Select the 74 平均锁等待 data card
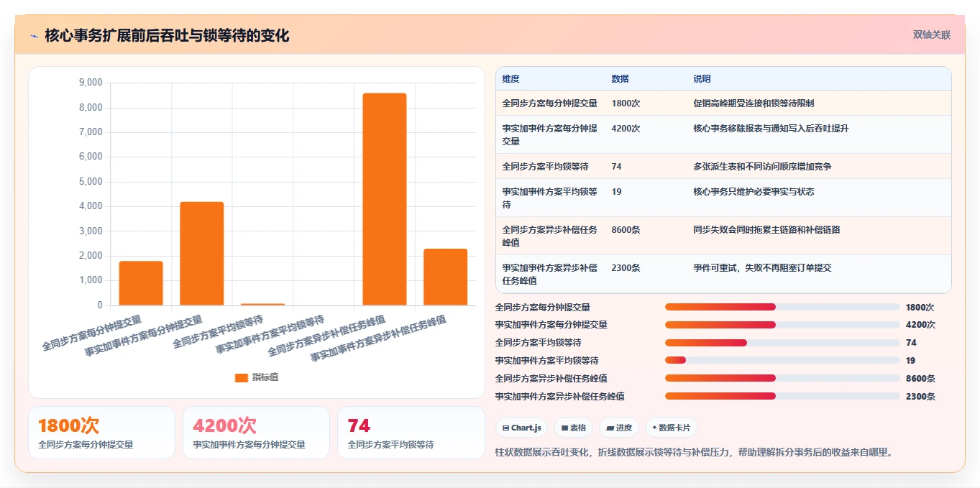 click(x=411, y=433)
